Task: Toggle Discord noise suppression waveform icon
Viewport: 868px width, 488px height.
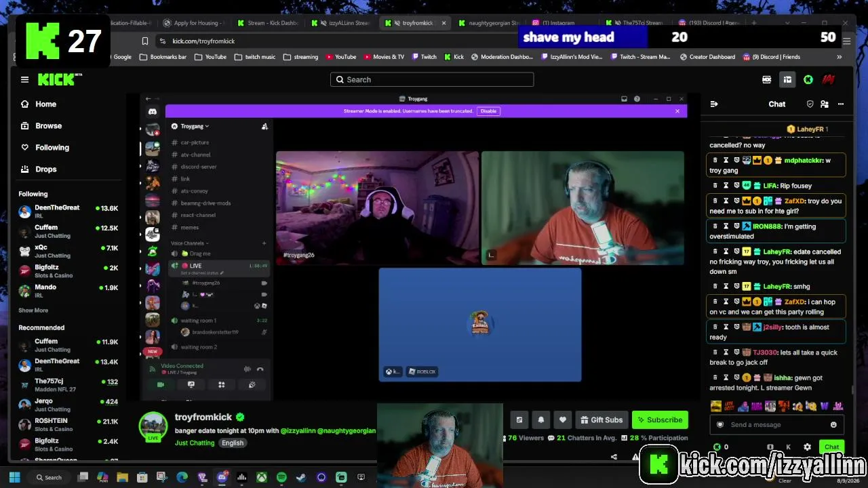Action: coord(247,369)
